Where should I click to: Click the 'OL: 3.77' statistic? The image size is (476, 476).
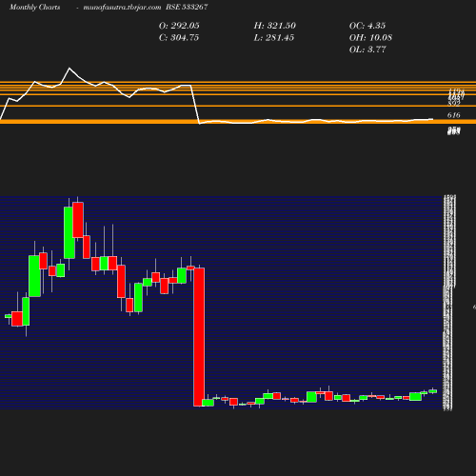tap(367, 50)
